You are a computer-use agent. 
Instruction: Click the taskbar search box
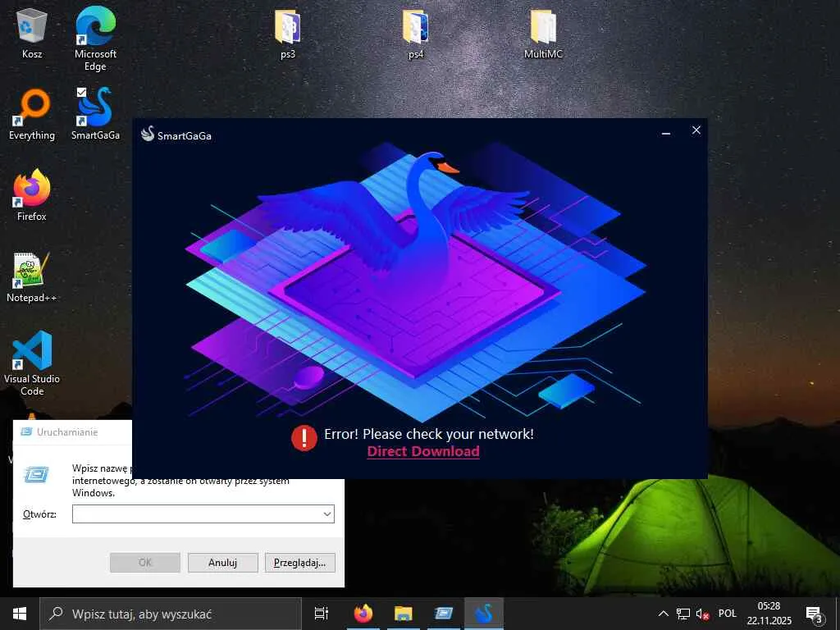point(171,614)
